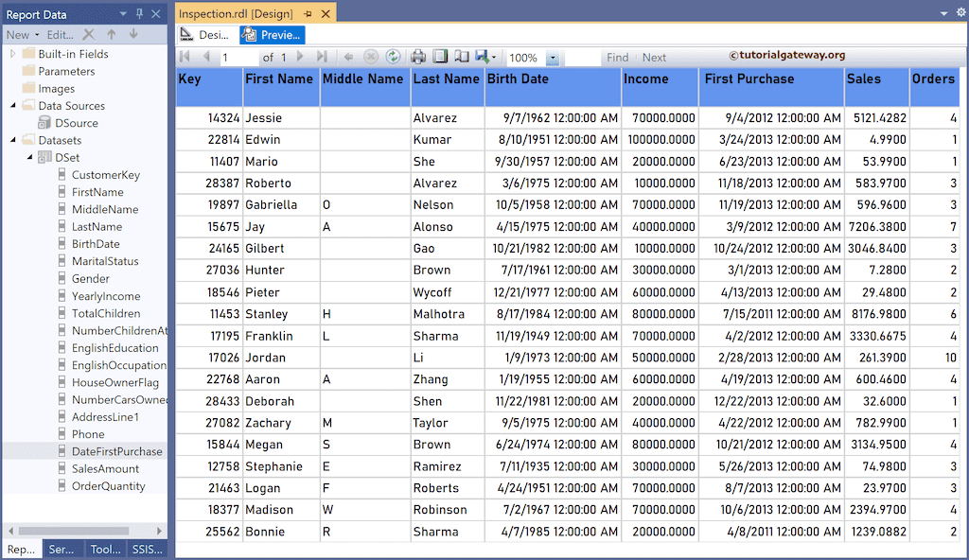Click the Find button in preview toolbar
Viewport: 969px width, 560px height.
point(617,57)
